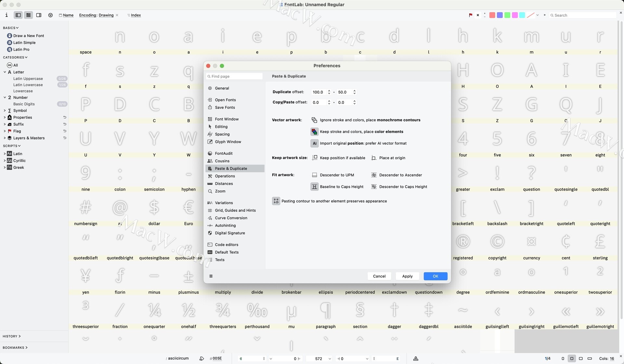
Task: Select the red flag color swatch
Action: (492, 15)
